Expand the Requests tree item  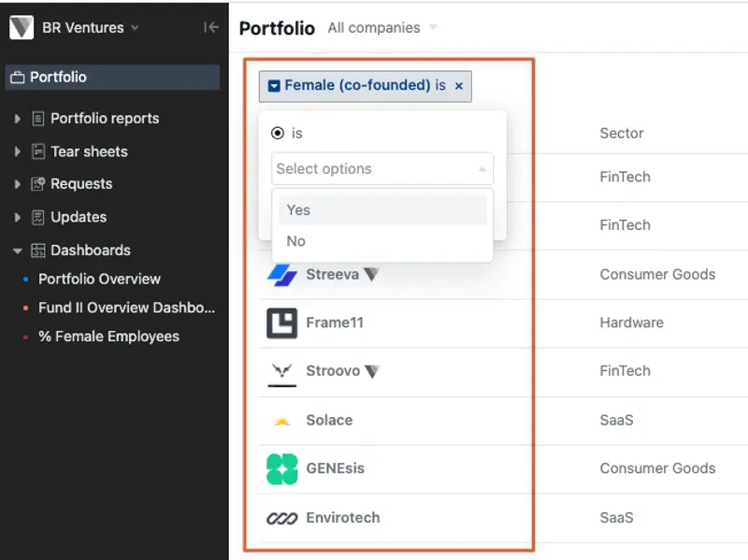17,184
